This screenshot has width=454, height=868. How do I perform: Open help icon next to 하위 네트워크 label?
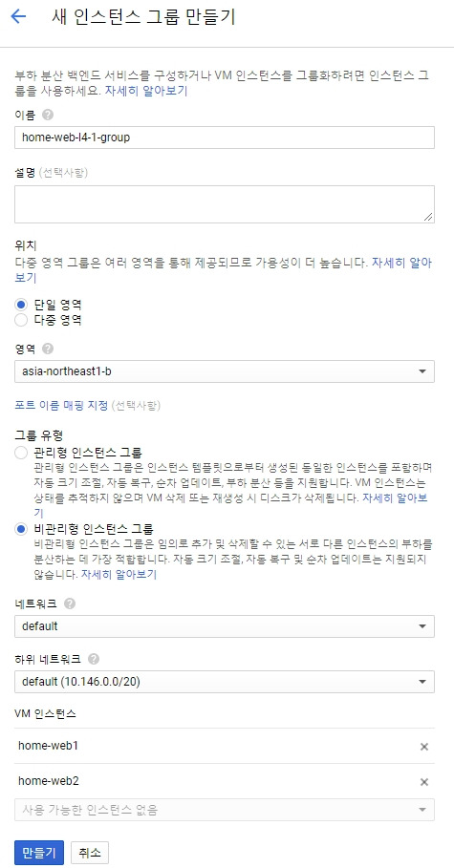[x=94, y=659]
